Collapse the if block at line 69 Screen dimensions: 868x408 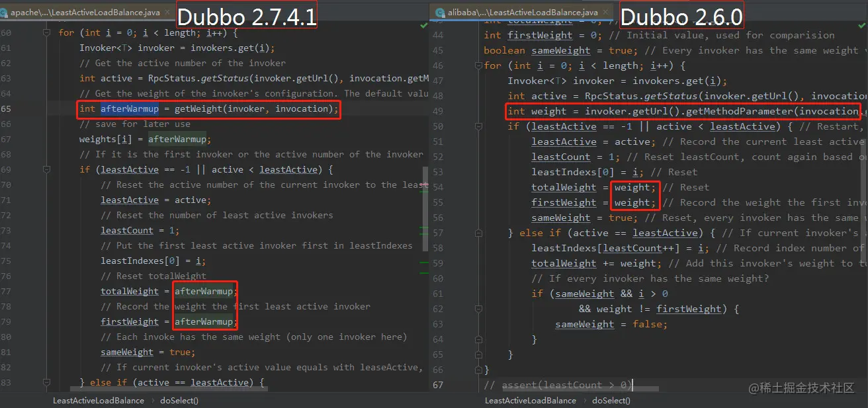[x=46, y=169]
